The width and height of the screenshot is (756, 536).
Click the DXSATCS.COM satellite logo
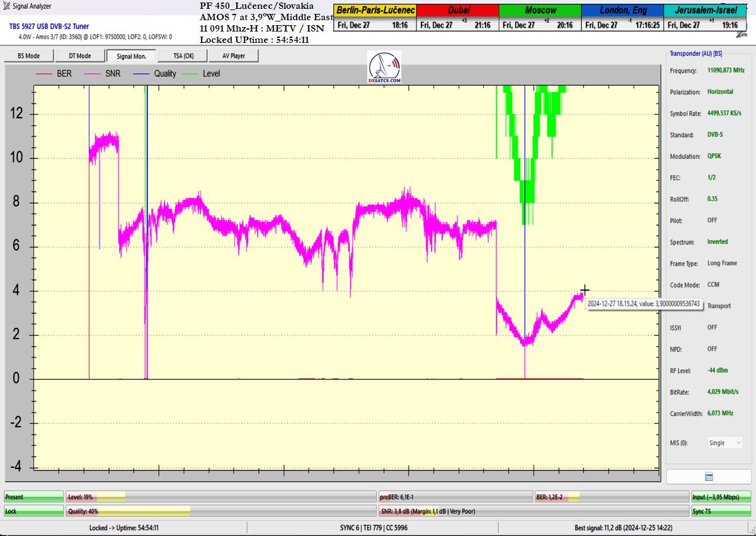384,68
